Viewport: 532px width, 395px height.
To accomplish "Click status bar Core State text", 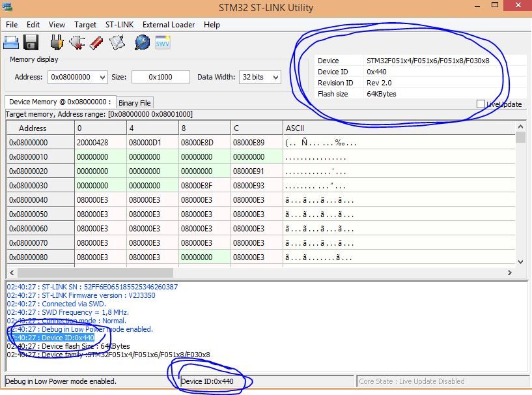I will coord(412,381).
